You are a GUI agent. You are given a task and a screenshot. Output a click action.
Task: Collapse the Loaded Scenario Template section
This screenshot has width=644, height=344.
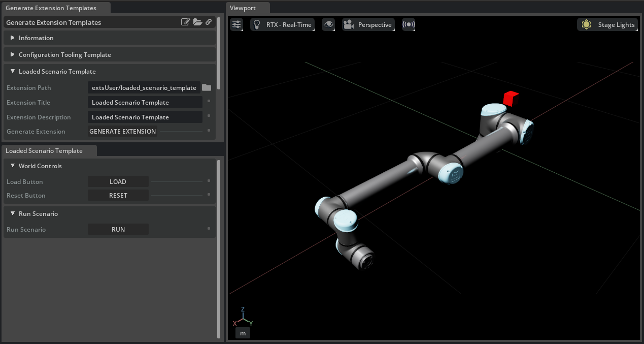pyautogui.click(x=13, y=72)
